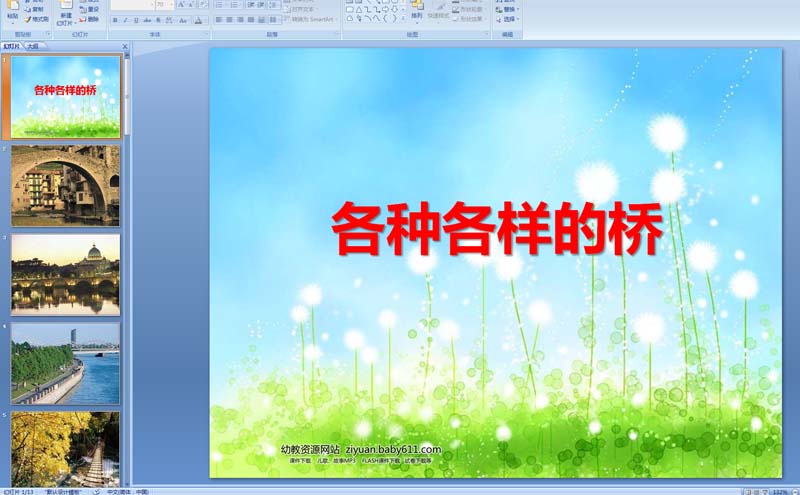Click the Reset (重设) slide button
The height and width of the screenshot is (495, 800).
90,9
